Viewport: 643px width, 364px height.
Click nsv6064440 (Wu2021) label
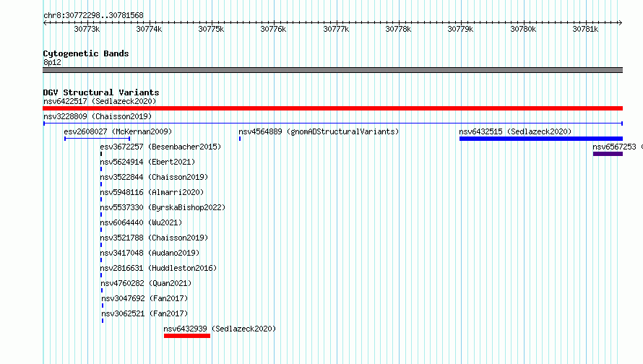point(141,222)
